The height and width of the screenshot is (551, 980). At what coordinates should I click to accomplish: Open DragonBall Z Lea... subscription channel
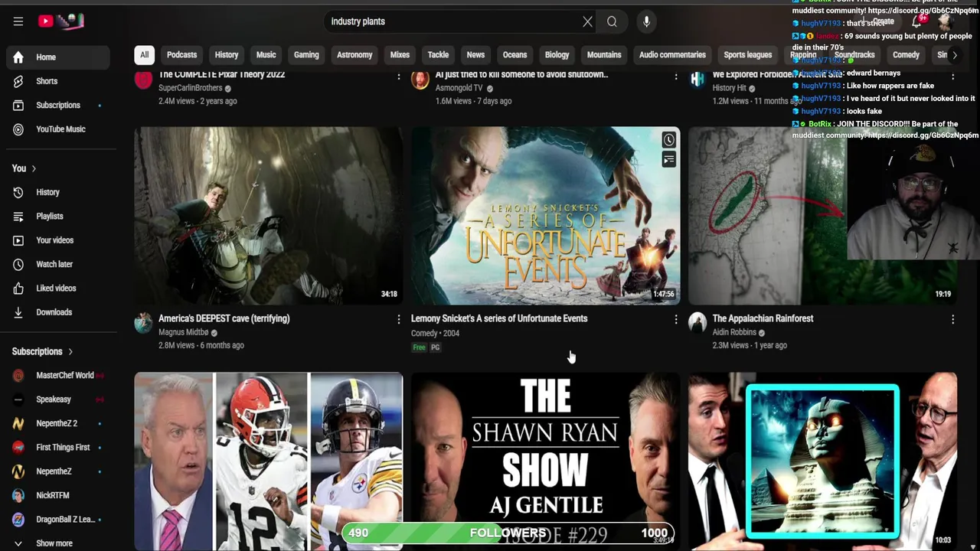58,520
